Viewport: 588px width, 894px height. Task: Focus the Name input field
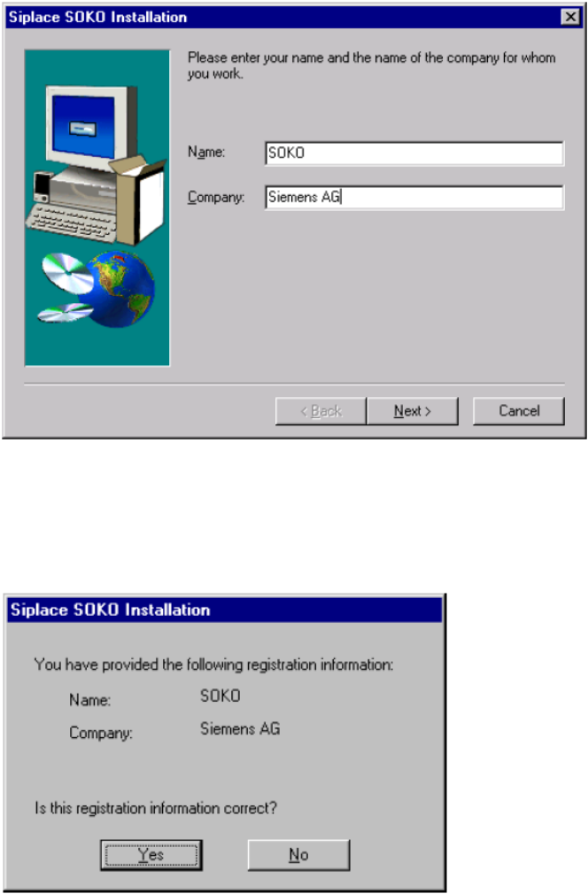414,153
